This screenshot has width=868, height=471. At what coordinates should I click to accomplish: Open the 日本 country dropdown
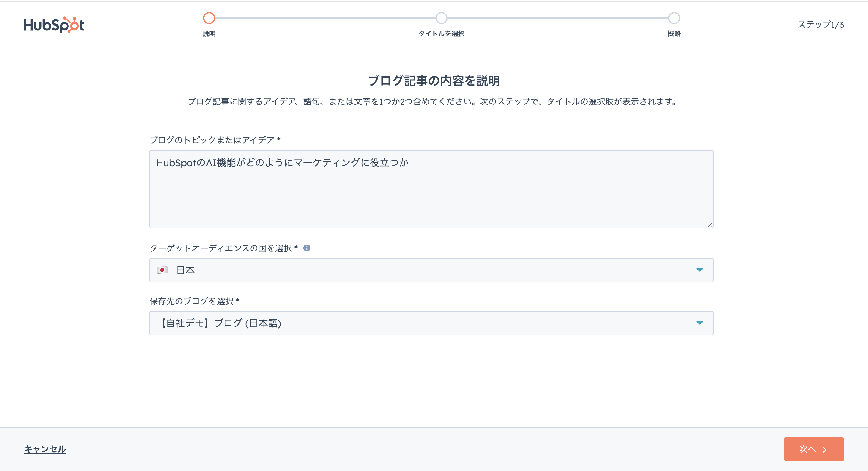click(x=431, y=270)
